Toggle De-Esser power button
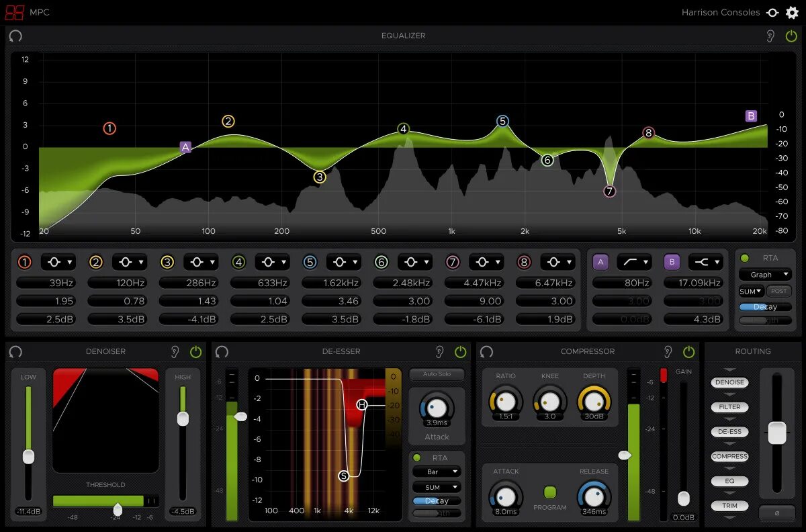The width and height of the screenshot is (806, 532). (460, 351)
